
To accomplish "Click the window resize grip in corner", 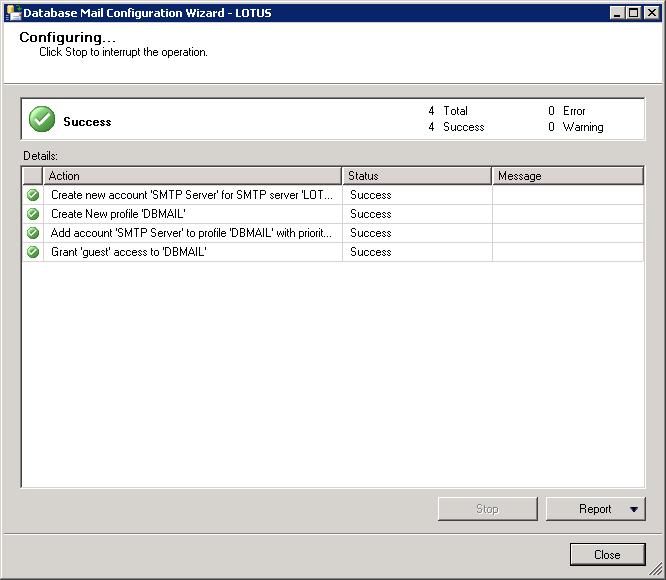I will (x=656, y=569).
